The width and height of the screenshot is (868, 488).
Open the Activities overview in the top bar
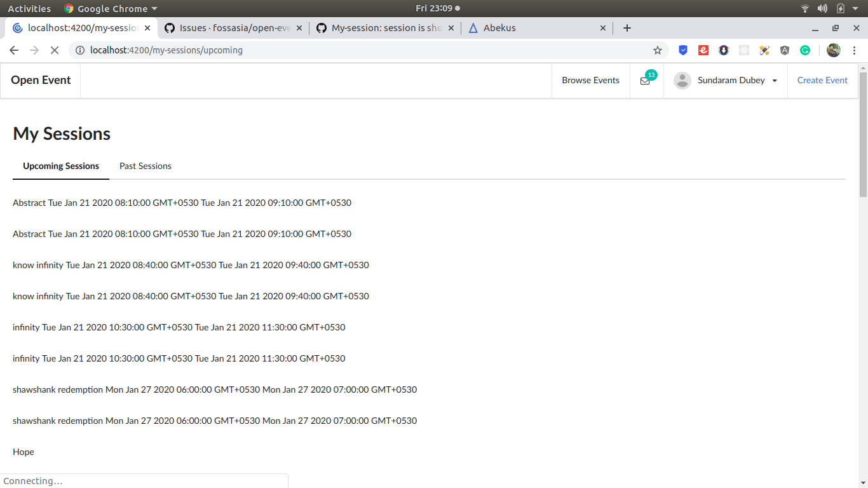[29, 8]
